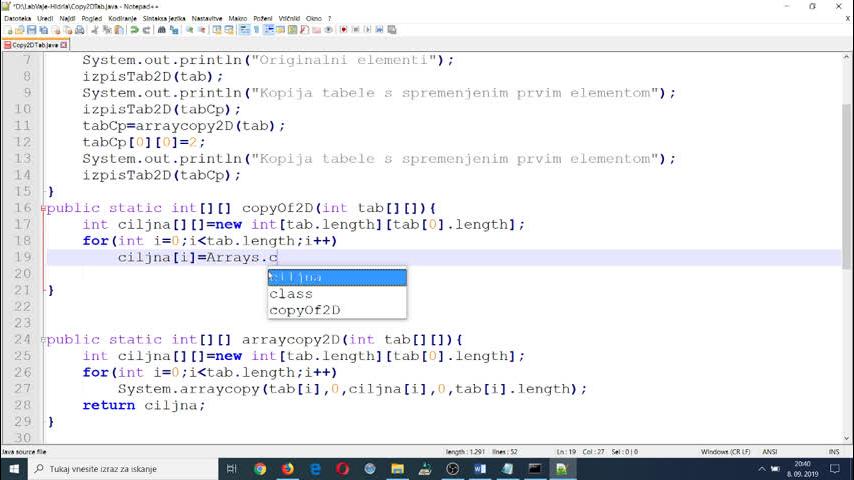Open the Nastavitve menu
The width and height of the screenshot is (854, 480).
(x=207, y=19)
